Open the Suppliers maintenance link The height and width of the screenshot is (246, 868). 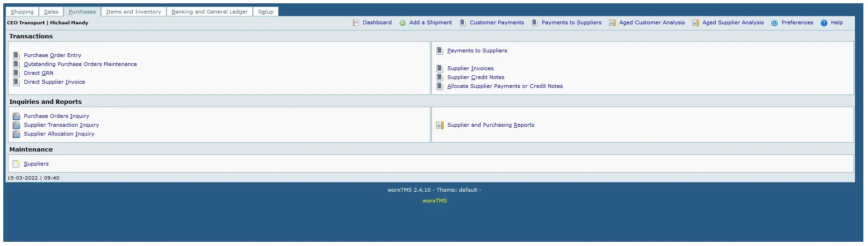point(36,164)
